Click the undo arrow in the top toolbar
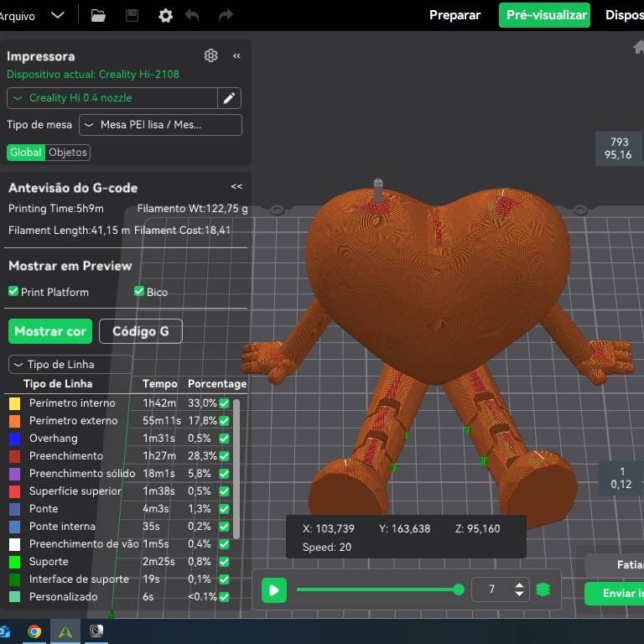The height and width of the screenshot is (644, 644). 192,15
